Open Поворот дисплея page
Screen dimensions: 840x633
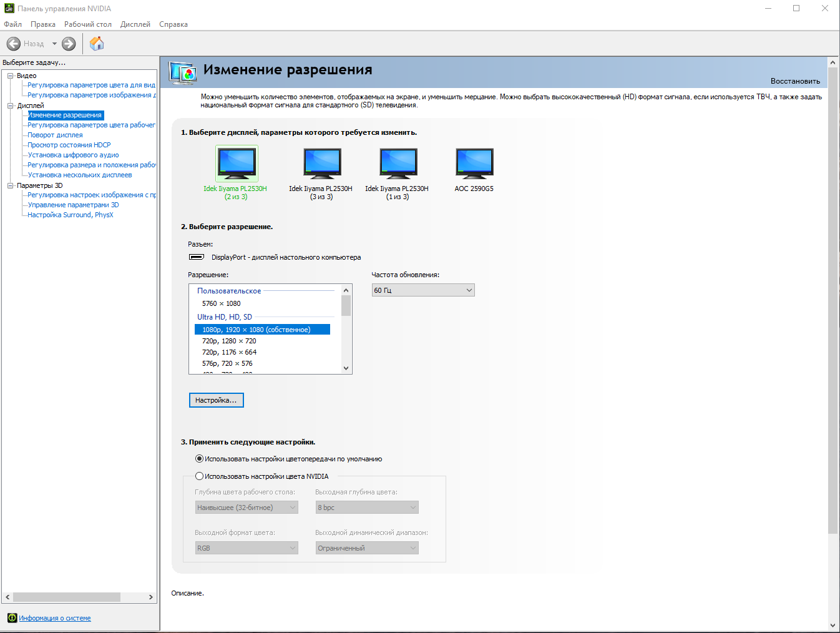[x=55, y=135]
